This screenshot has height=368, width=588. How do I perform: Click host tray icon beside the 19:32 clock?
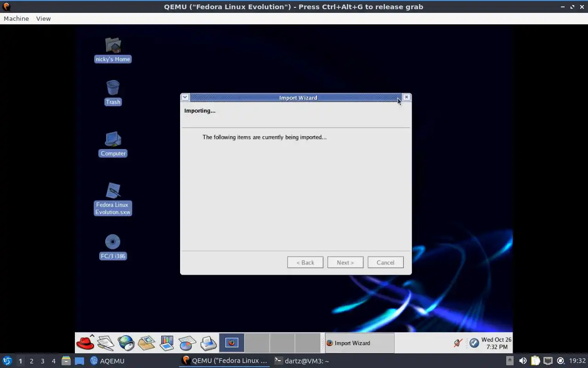pos(560,361)
